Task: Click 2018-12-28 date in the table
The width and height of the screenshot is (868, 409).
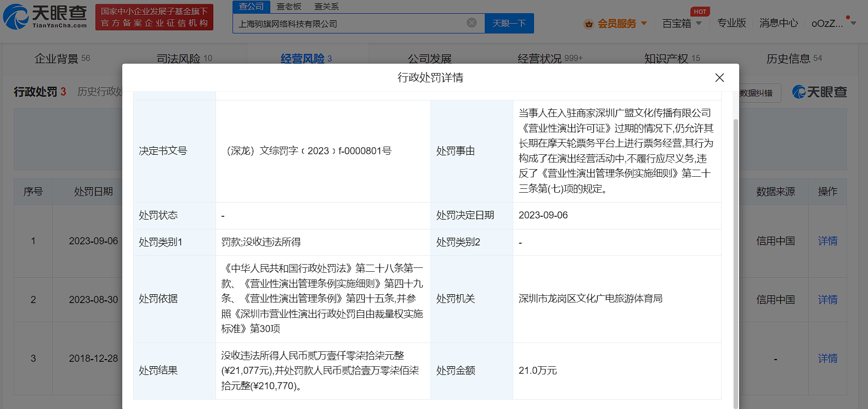Action: [x=93, y=358]
